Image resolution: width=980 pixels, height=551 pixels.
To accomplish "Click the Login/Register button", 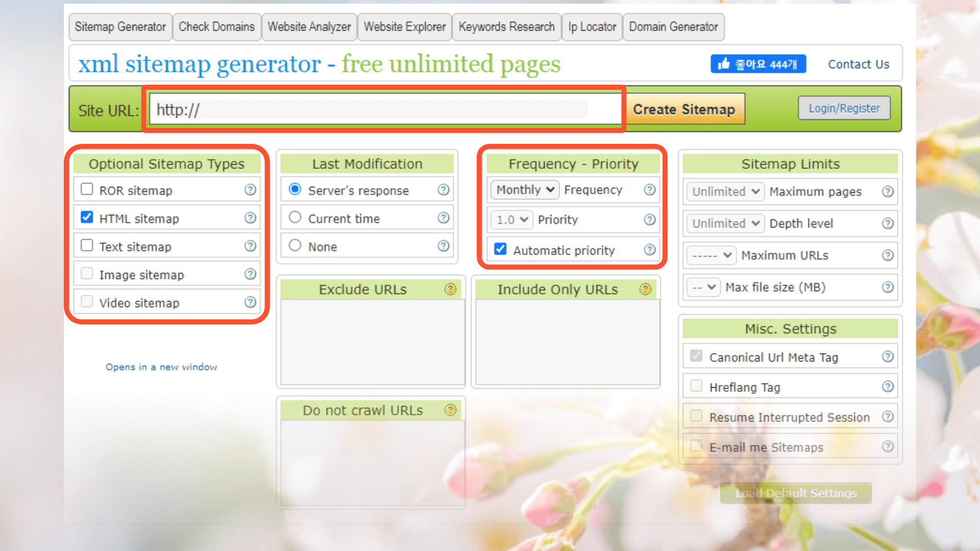I will tap(844, 108).
